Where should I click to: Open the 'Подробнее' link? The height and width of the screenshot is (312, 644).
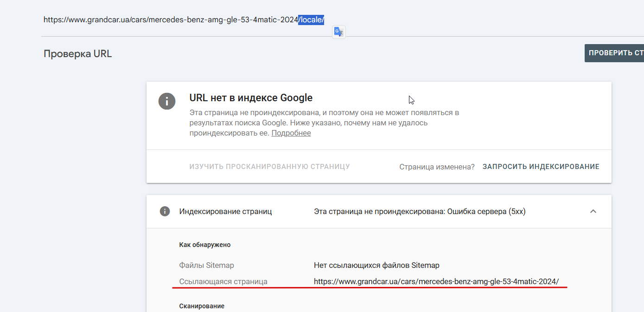click(x=291, y=133)
